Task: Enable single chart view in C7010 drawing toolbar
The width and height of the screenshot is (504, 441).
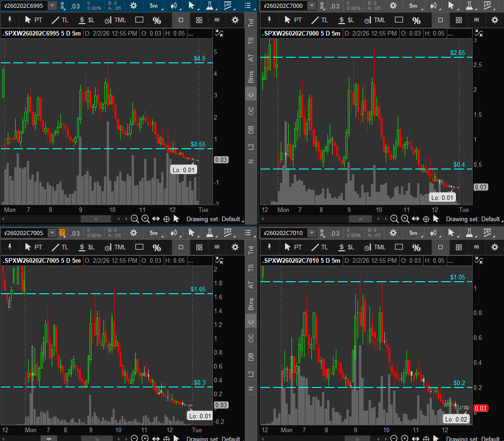Action: point(440,247)
